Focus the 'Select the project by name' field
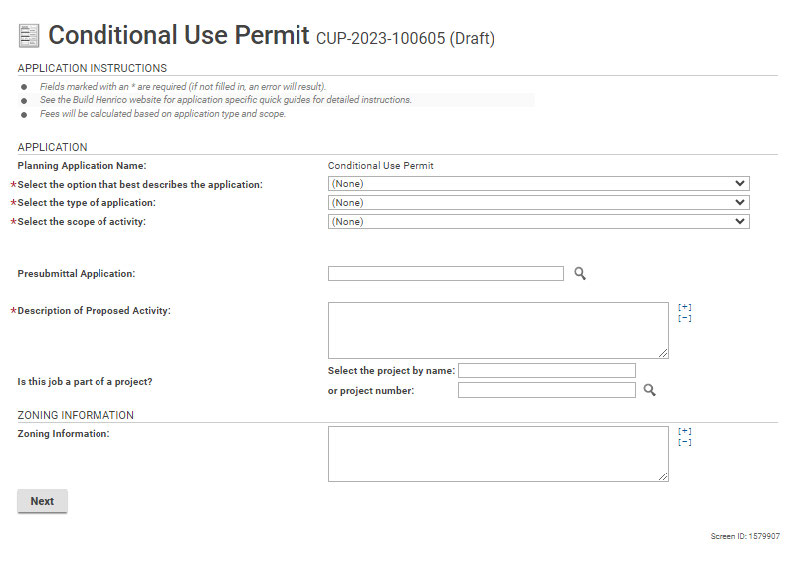The height and width of the screenshot is (569, 791). [546, 371]
